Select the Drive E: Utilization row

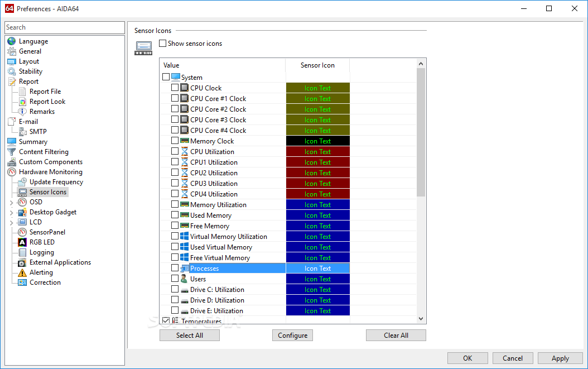216,311
